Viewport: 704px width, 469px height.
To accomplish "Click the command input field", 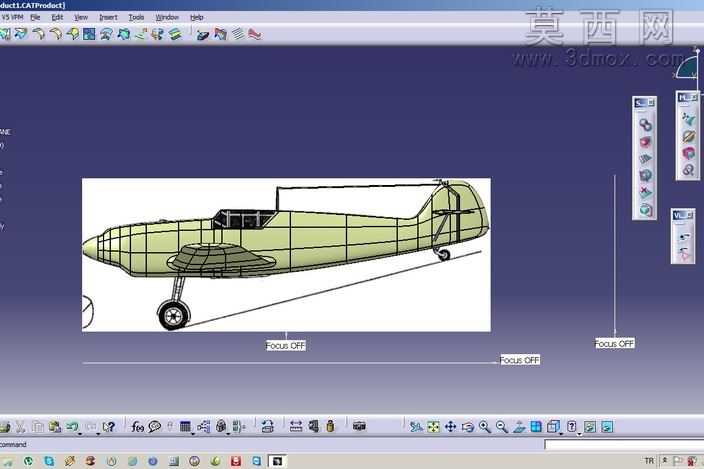I will point(624,444).
